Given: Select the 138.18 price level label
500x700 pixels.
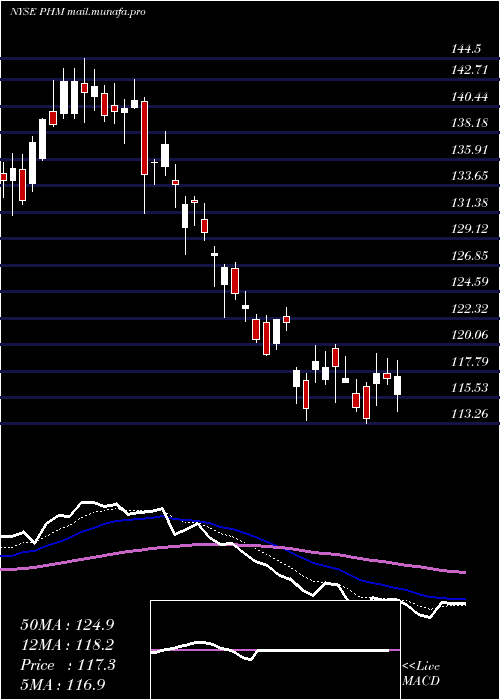Looking at the screenshot, I should [x=470, y=123].
